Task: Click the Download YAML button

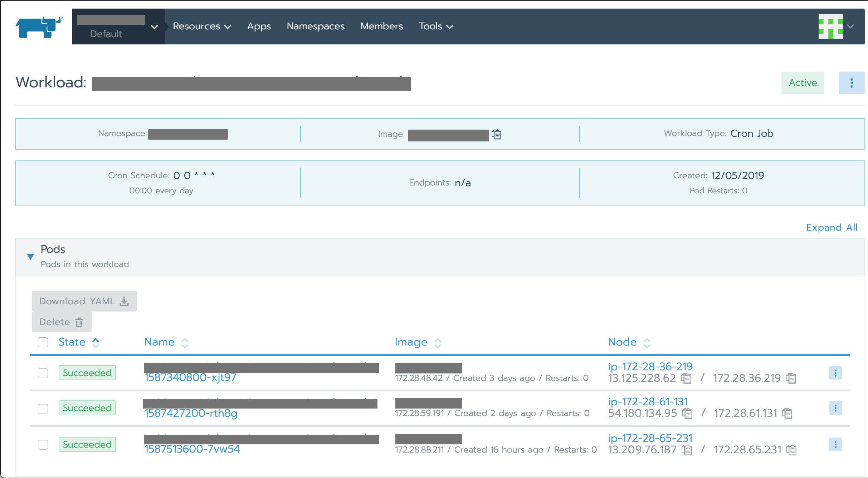Action: (x=84, y=301)
